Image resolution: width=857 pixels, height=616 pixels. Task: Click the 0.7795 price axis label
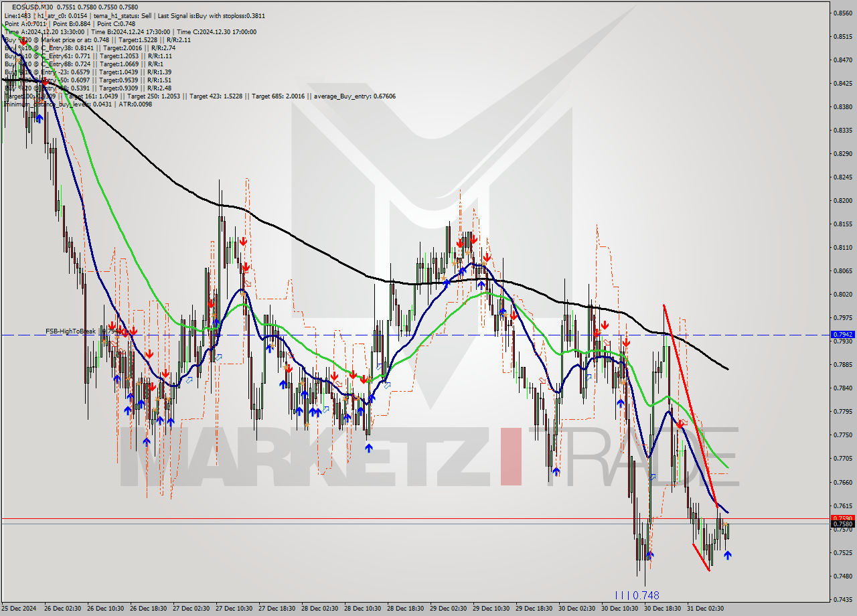pyautogui.click(x=842, y=411)
